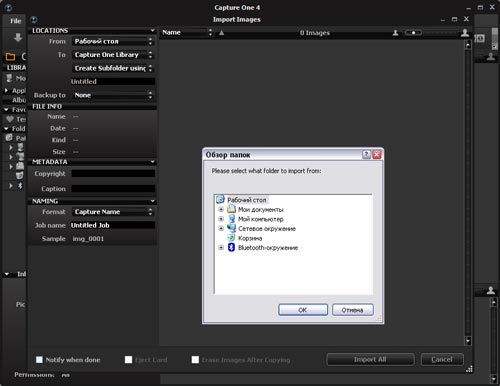This screenshot has width=500, height=386.
Task: Click the down-arrow import icon below File
Action: tap(18, 38)
